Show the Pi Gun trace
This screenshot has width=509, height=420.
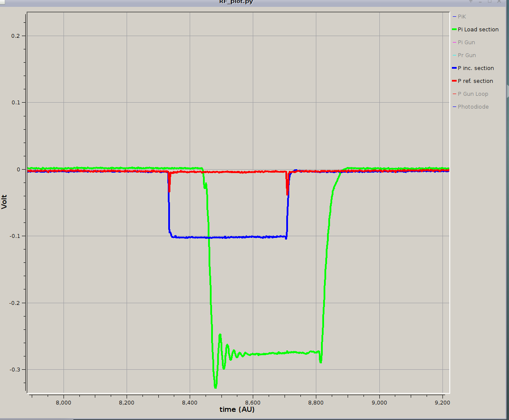(x=466, y=43)
